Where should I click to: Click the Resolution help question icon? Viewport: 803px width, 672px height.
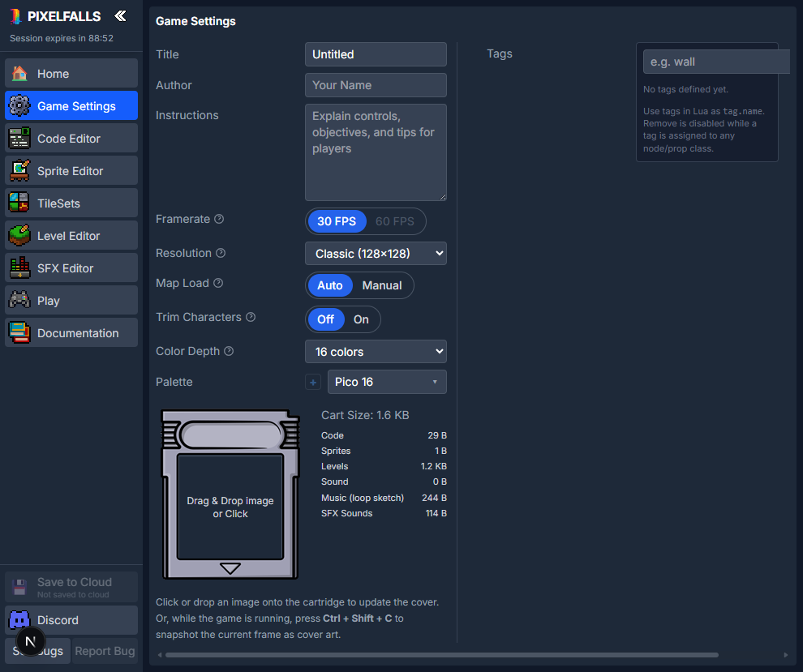221,253
